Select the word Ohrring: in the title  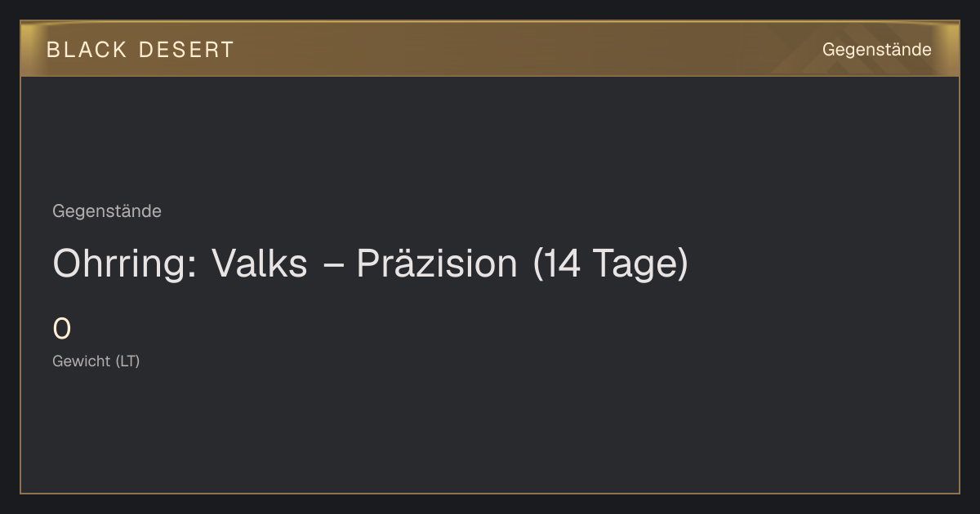click(124, 264)
